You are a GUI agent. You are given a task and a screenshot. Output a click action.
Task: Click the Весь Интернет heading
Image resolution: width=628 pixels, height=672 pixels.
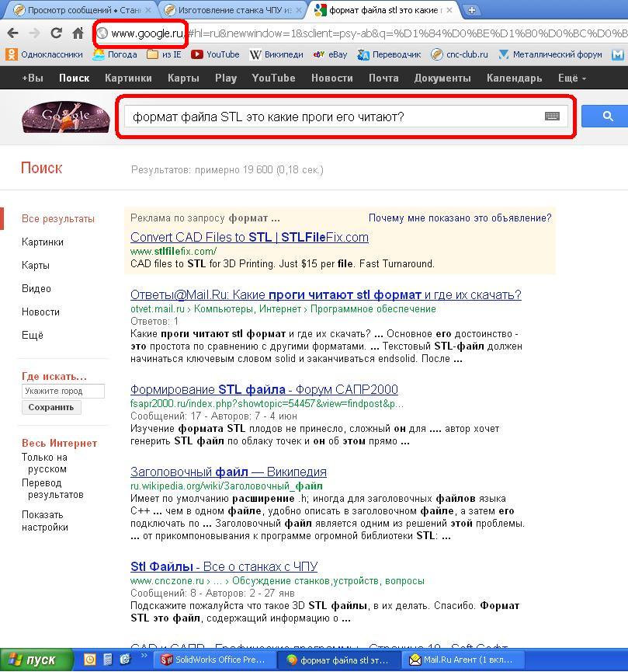(x=59, y=443)
